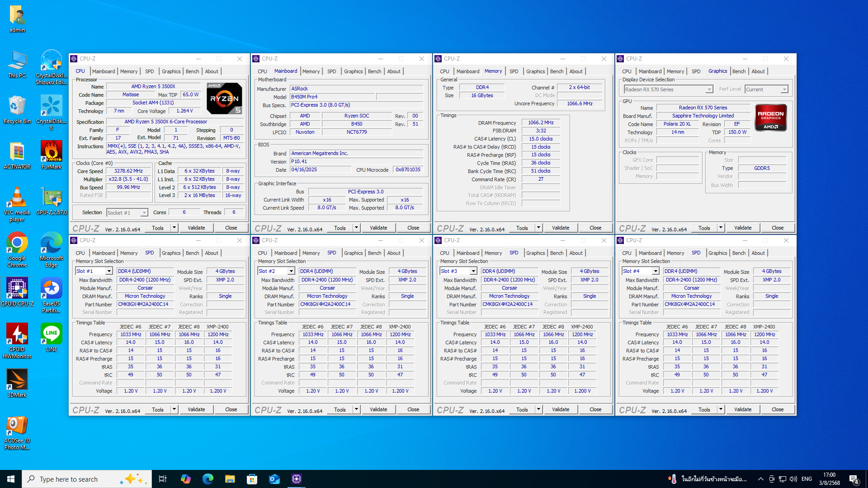The image size is (868, 488).
Task: Open the Radeon RX 570 Series device dropdown
Action: (709, 89)
